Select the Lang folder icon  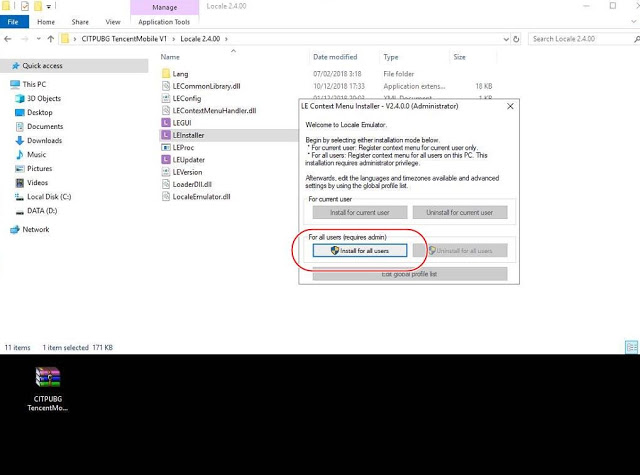point(166,74)
